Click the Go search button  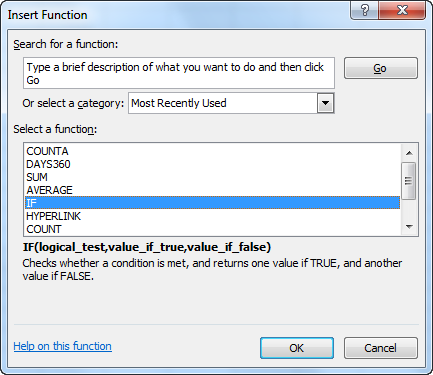381,68
